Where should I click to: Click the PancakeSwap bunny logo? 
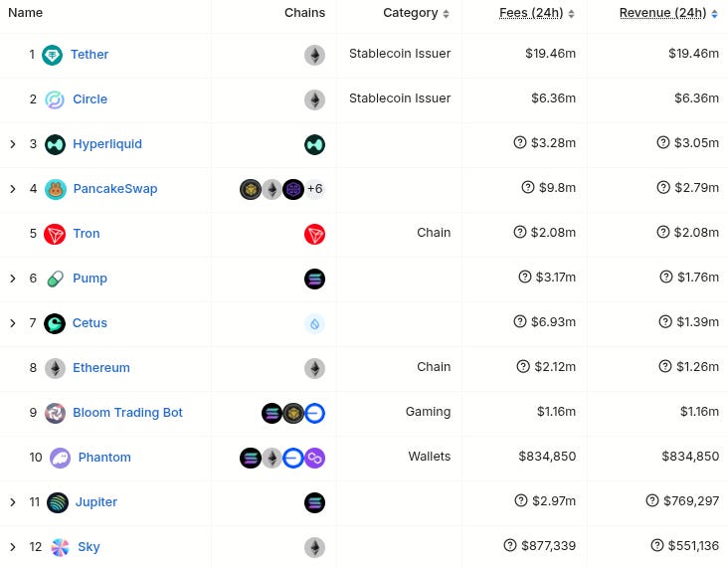coord(56,189)
